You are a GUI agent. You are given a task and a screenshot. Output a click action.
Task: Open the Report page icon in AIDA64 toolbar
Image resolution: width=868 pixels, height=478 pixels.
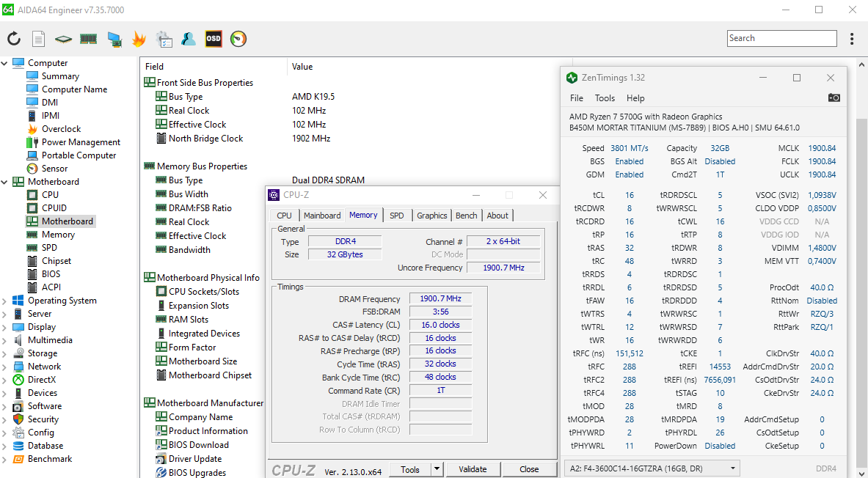tap(38, 39)
